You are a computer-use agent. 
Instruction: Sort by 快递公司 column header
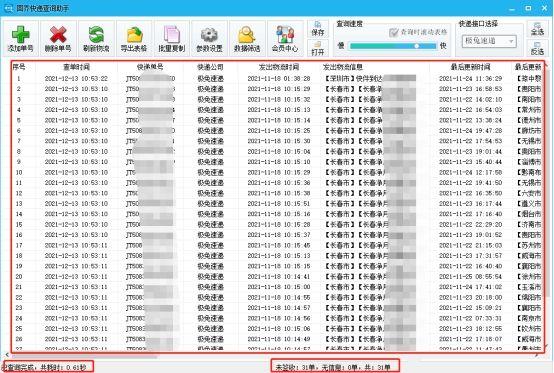coord(210,67)
